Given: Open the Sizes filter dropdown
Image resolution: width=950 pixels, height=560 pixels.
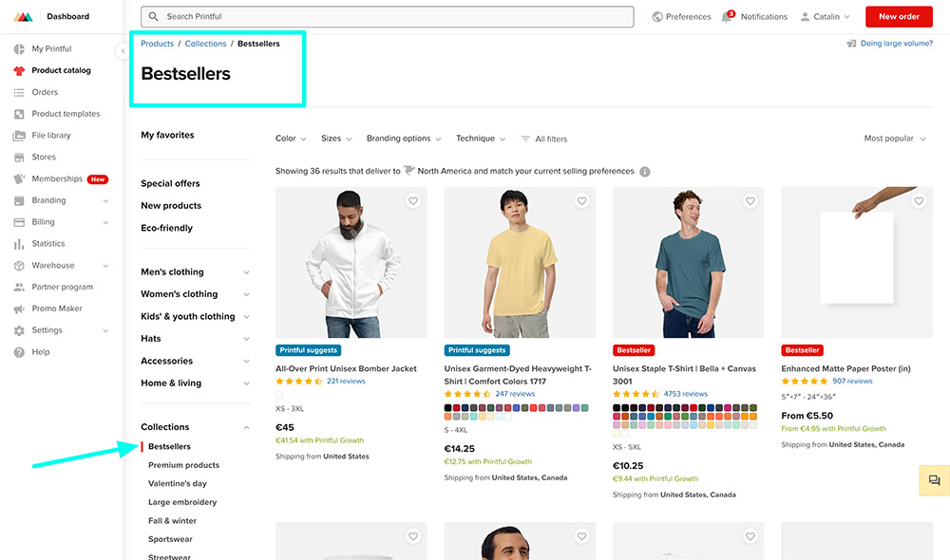Looking at the screenshot, I should 336,139.
